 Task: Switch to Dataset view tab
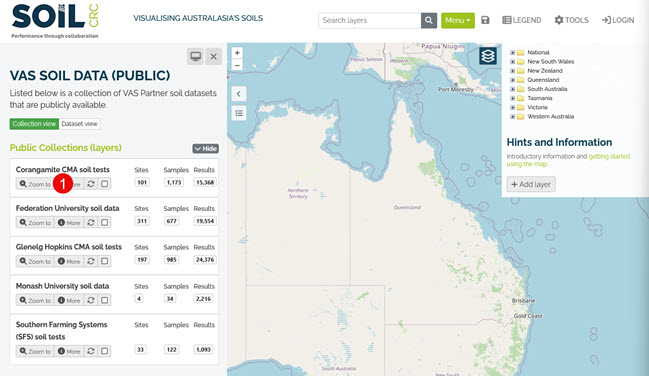point(79,124)
